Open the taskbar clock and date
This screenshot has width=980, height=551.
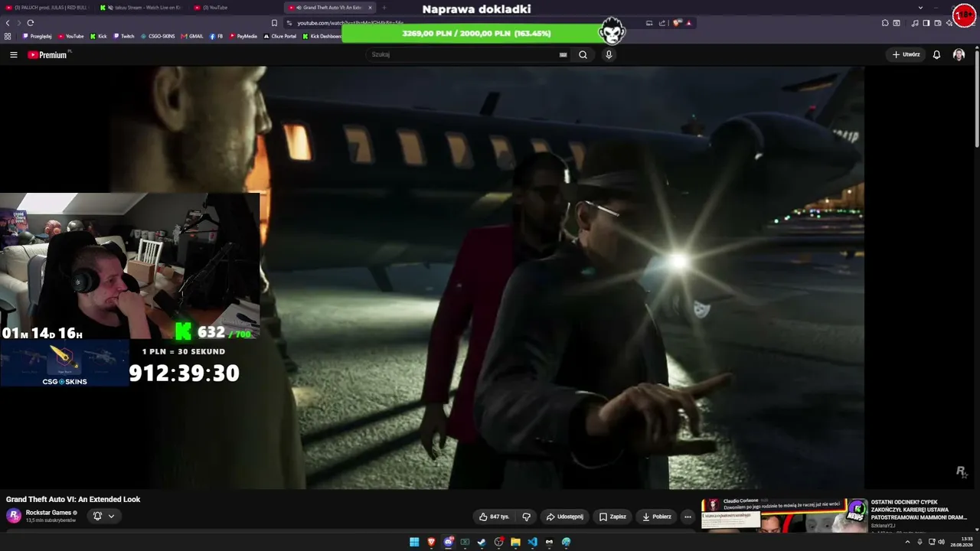[x=962, y=542]
